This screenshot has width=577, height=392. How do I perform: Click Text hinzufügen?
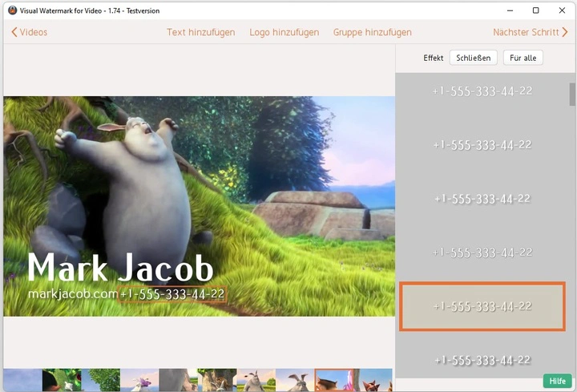201,32
